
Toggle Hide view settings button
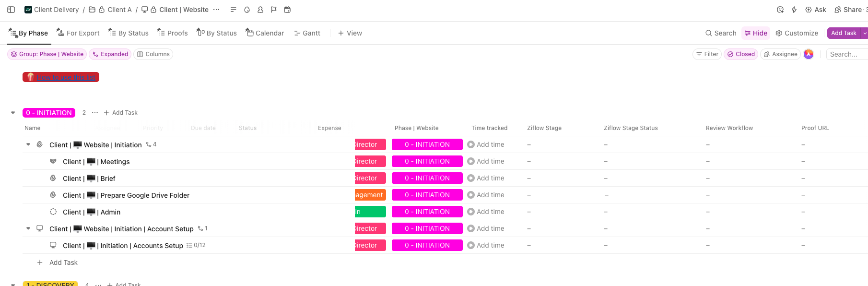(x=756, y=33)
